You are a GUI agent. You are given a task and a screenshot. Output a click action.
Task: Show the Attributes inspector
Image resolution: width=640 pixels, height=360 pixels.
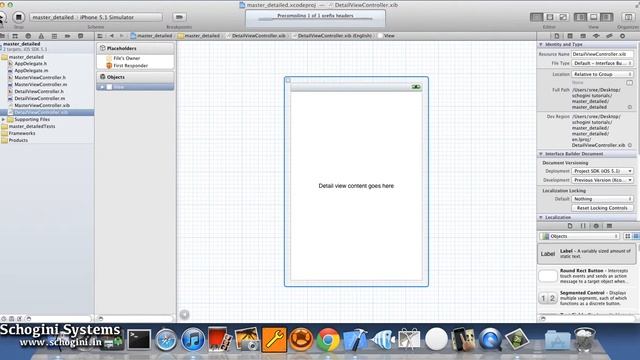coord(596,36)
